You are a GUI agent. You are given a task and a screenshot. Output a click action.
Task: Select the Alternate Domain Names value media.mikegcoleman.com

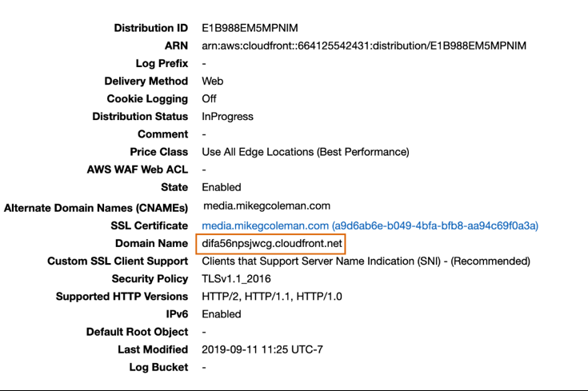click(266, 205)
